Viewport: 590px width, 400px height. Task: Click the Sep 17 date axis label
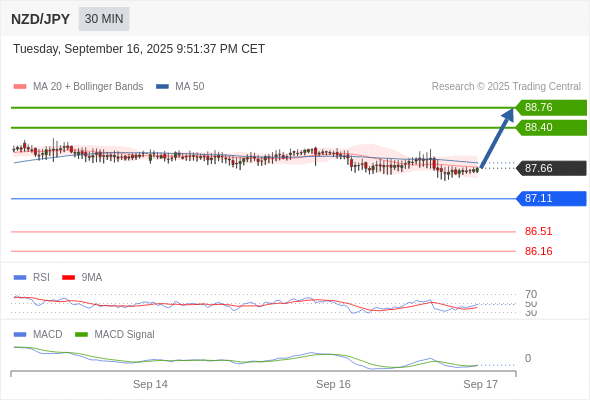click(481, 384)
